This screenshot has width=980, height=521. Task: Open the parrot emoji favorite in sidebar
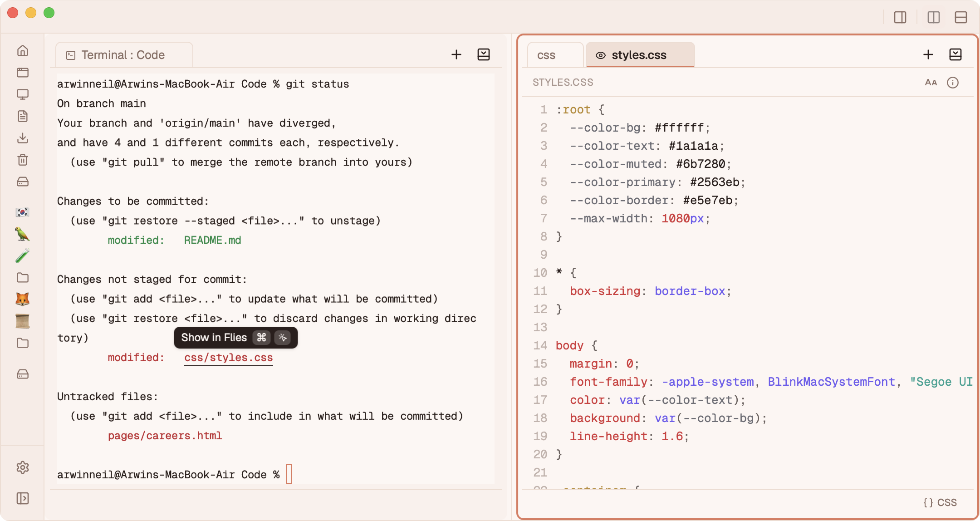click(23, 234)
